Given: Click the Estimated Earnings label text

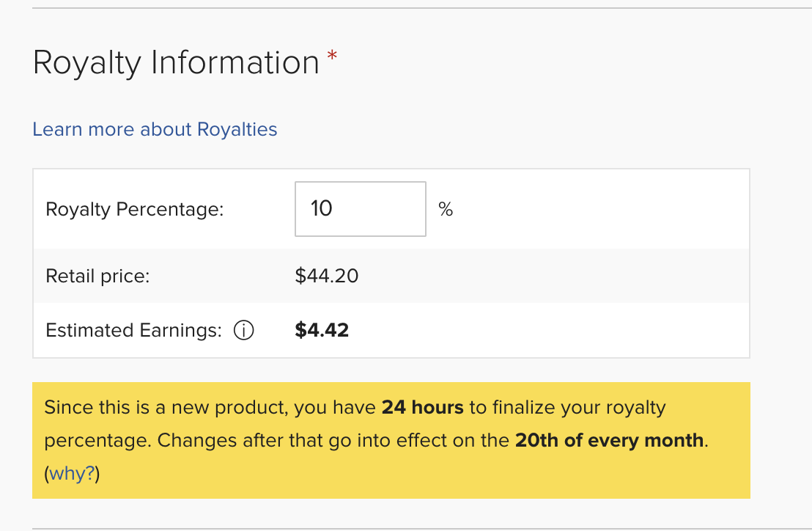Looking at the screenshot, I should (133, 331).
